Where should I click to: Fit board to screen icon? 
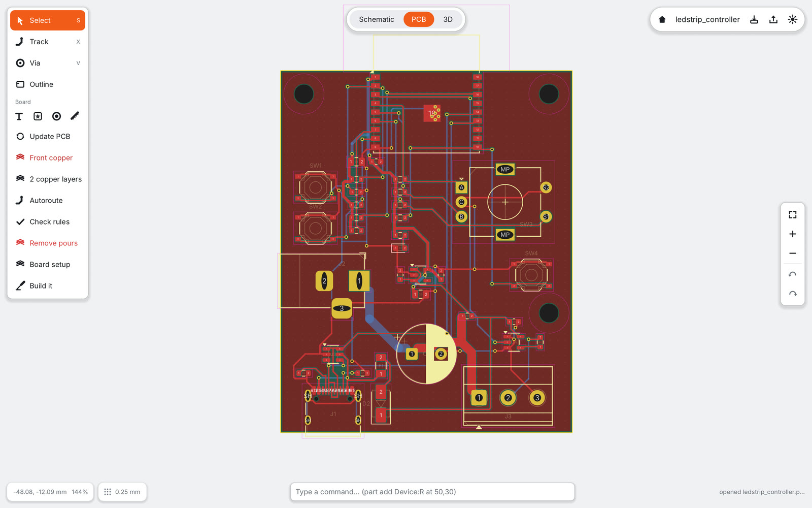pos(793,214)
